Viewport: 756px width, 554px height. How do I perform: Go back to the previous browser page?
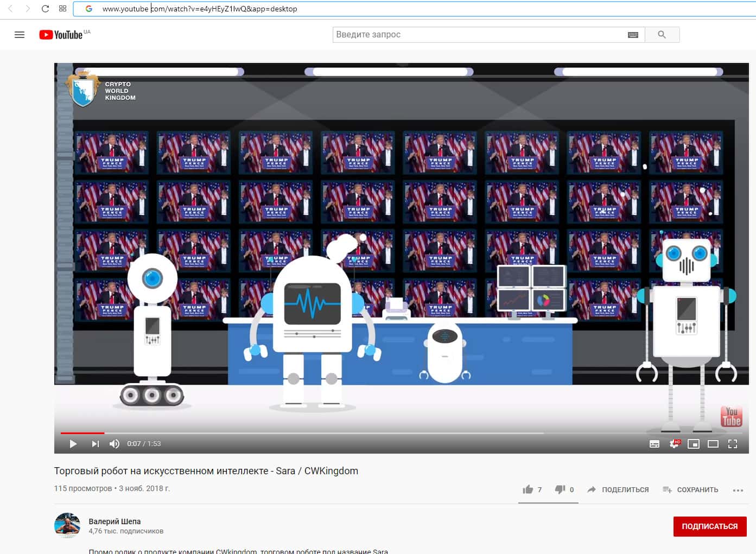10,9
